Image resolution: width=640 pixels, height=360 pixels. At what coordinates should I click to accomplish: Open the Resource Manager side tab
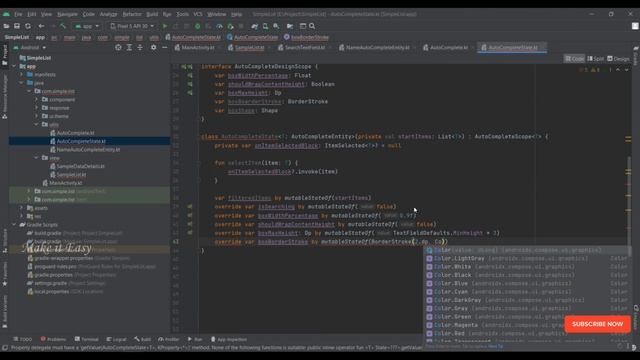coord(4,97)
